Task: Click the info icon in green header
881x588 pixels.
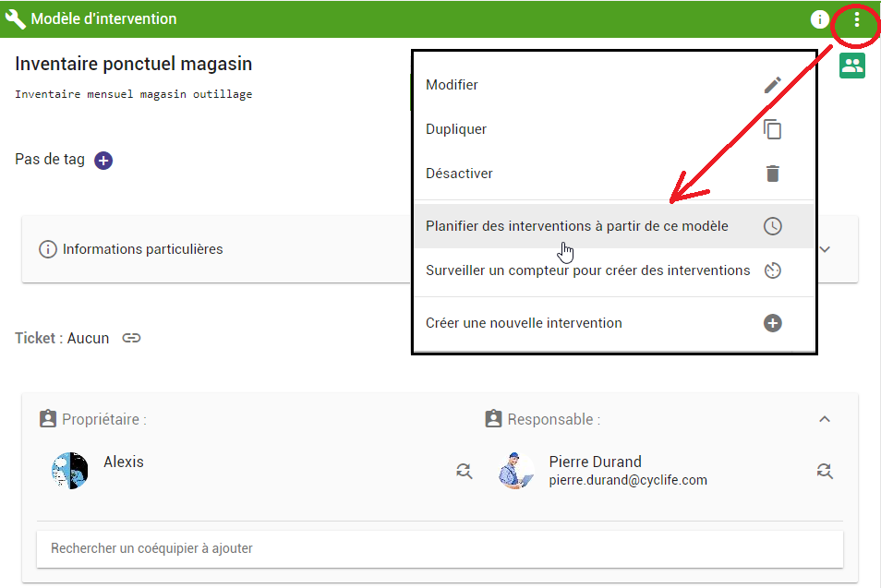Action: pyautogui.click(x=820, y=19)
